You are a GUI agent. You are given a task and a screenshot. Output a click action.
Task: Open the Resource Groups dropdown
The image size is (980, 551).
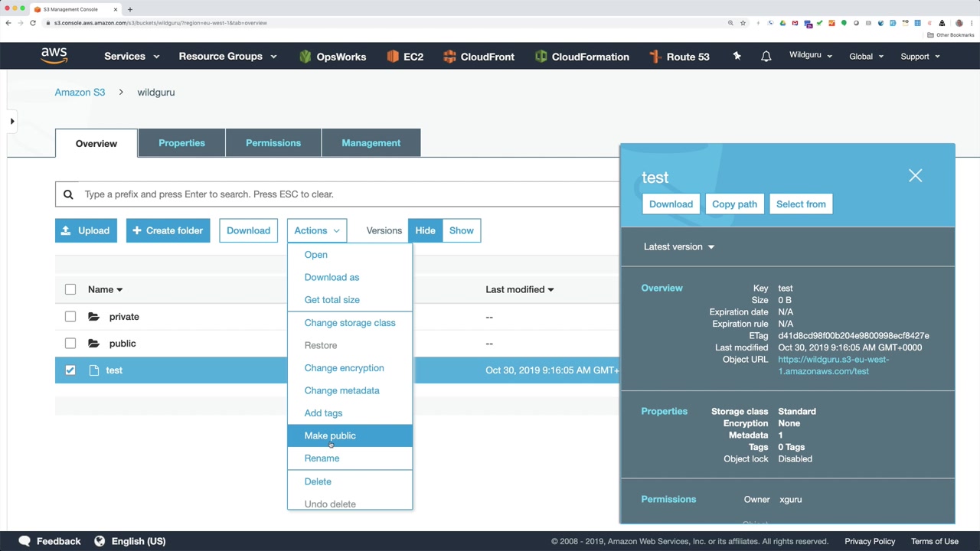coord(227,57)
